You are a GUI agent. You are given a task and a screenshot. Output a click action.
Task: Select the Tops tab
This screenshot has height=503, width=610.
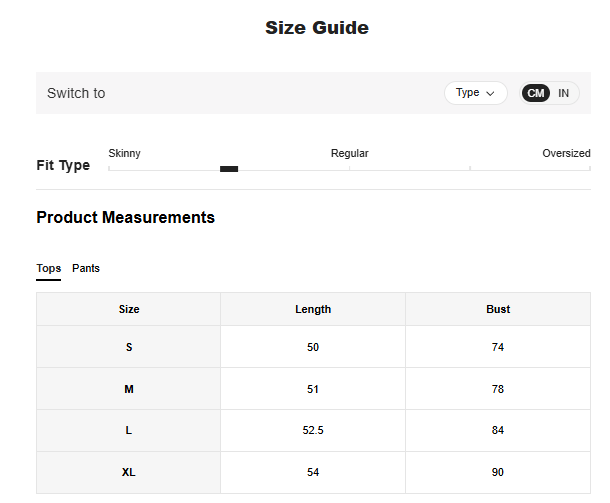pyautogui.click(x=48, y=268)
